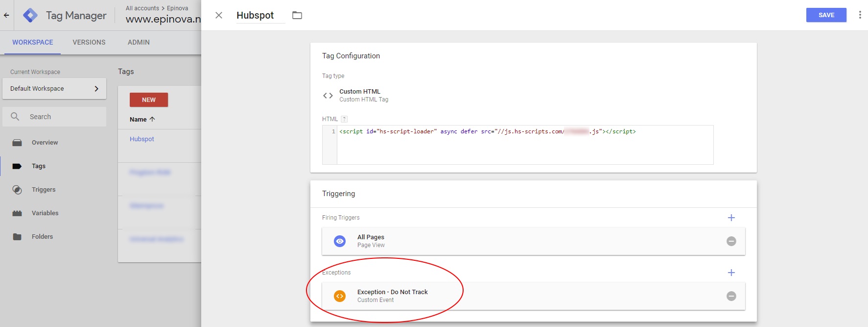
Task: Click inside the HTML code editor
Action: (x=525, y=145)
